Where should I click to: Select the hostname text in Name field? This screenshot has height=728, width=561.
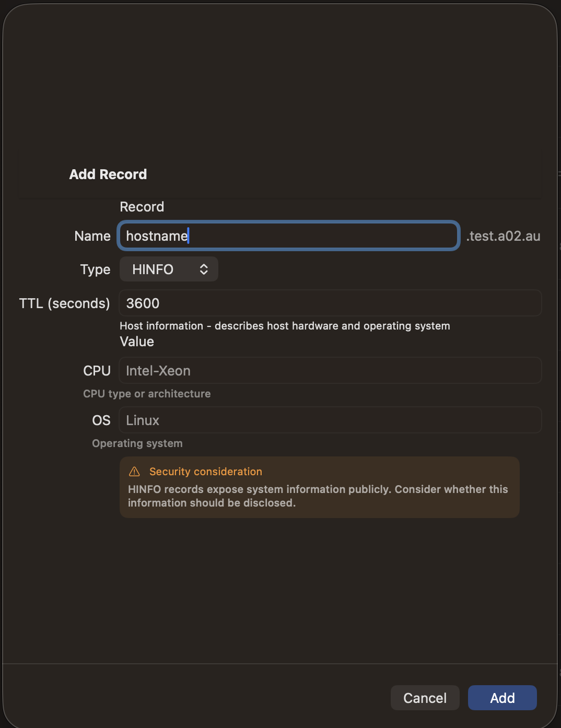156,236
